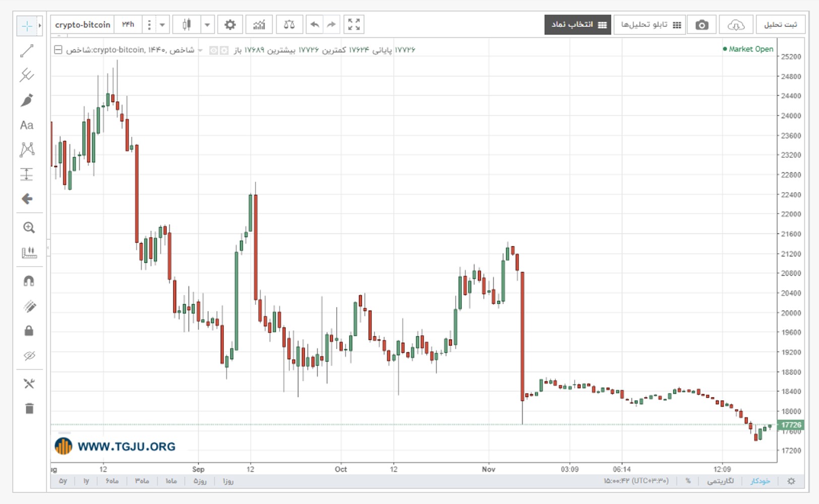Select the crosshair cursor tool

click(x=27, y=25)
